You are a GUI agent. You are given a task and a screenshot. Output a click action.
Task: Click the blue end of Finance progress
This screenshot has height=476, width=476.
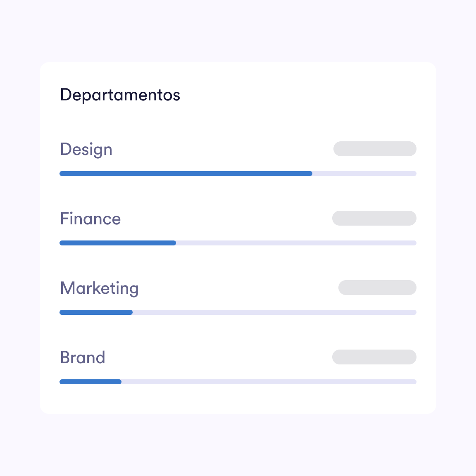coord(174,243)
